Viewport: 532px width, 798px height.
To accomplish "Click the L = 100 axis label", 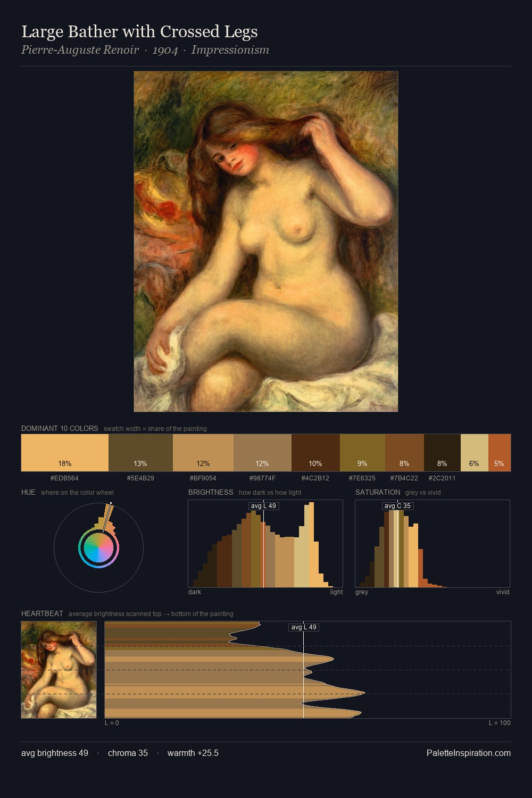I will [x=500, y=723].
